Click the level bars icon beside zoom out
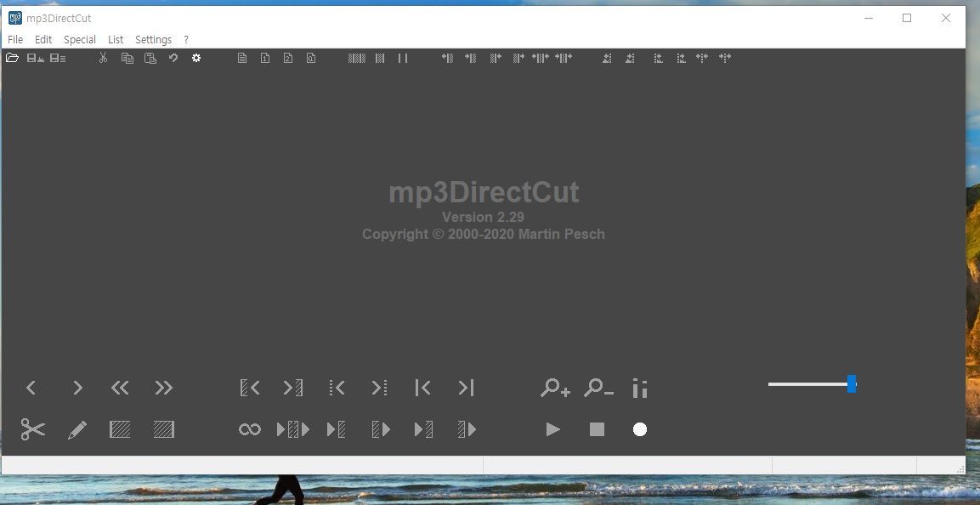This screenshot has height=505, width=980. pyautogui.click(x=639, y=389)
